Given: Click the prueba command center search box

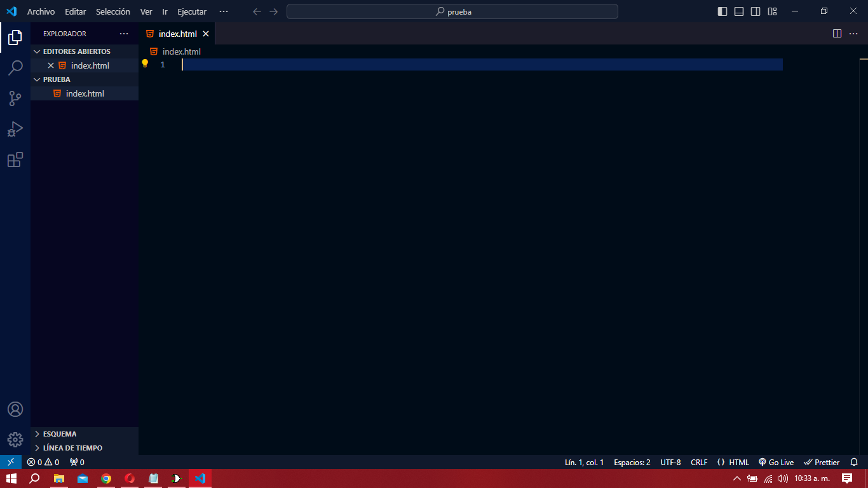Looking at the screenshot, I should (452, 11).
